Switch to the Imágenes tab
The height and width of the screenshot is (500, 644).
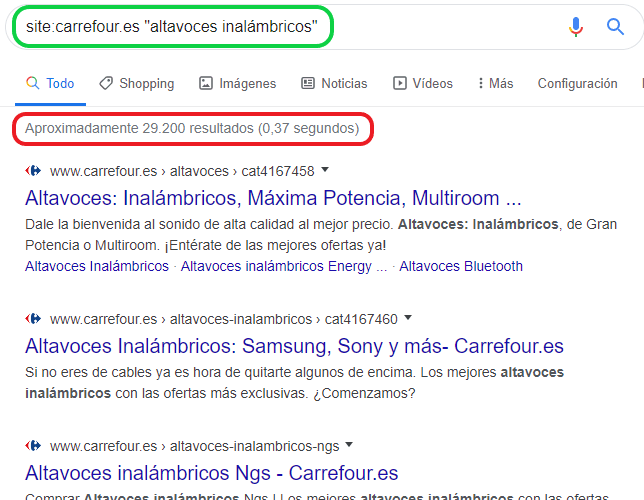(x=237, y=83)
